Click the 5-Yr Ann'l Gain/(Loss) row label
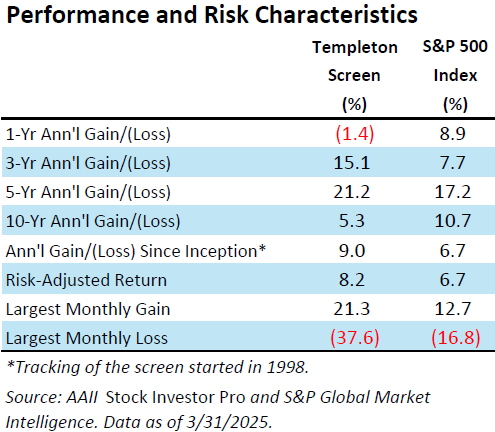 point(88,192)
